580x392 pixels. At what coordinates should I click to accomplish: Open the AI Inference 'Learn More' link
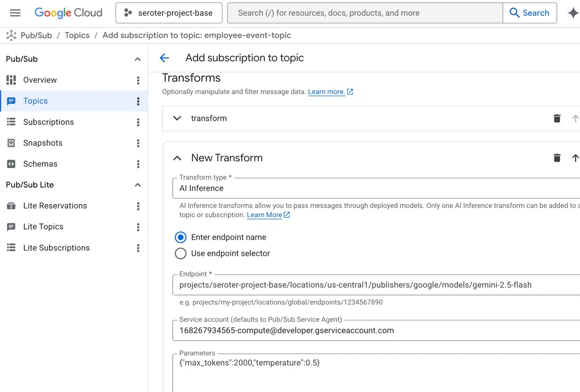click(268, 215)
